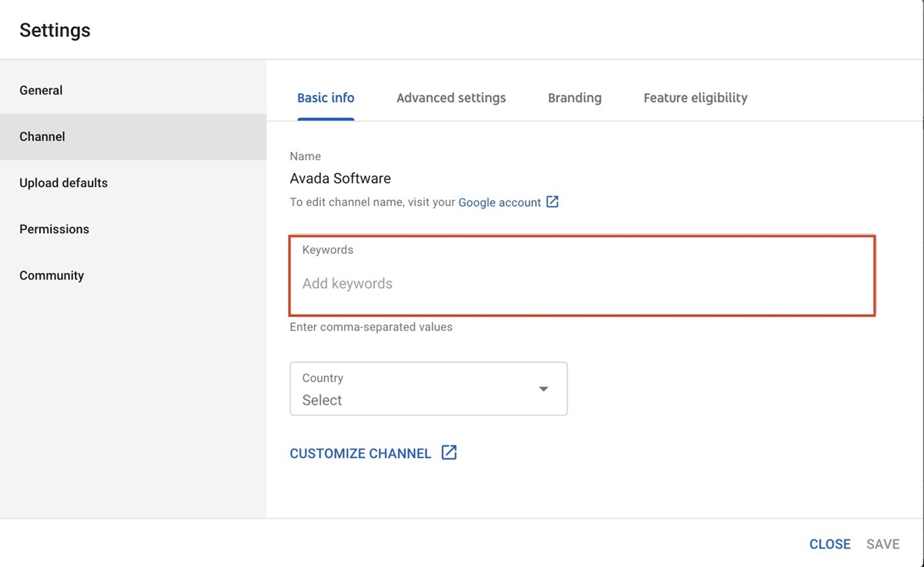Click the external link icon beside Google account
The height and width of the screenshot is (567, 924).
tap(552, 202)
